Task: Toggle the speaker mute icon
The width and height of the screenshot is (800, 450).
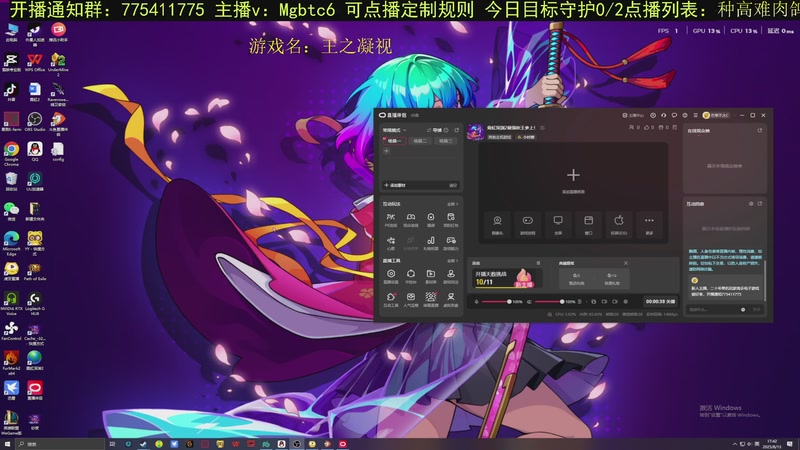Action: point(530,302)
